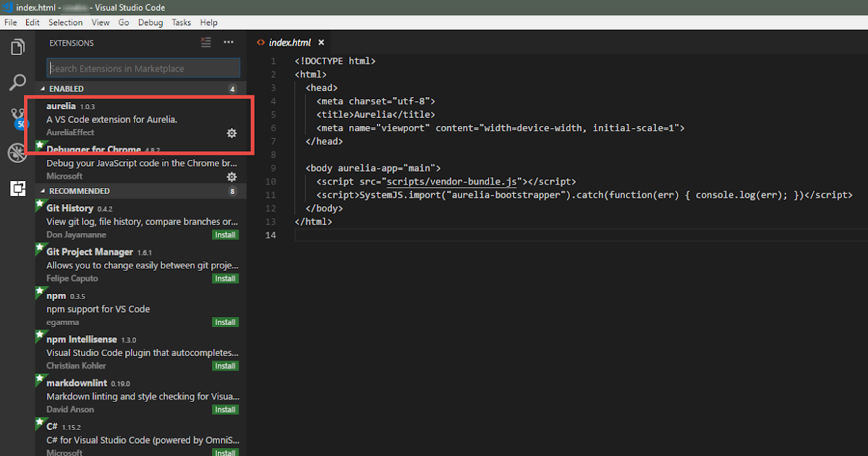The width and height of the screenshot is (868, 456).
Task: Click the star badge beside npm Intellisense
Action: tap(40, 336)
